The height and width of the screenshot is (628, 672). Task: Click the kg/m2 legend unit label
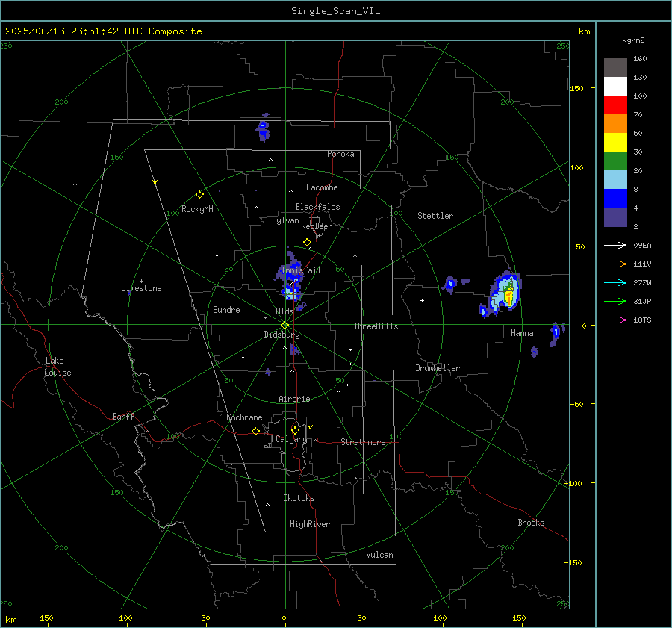(x=633, y=40)
